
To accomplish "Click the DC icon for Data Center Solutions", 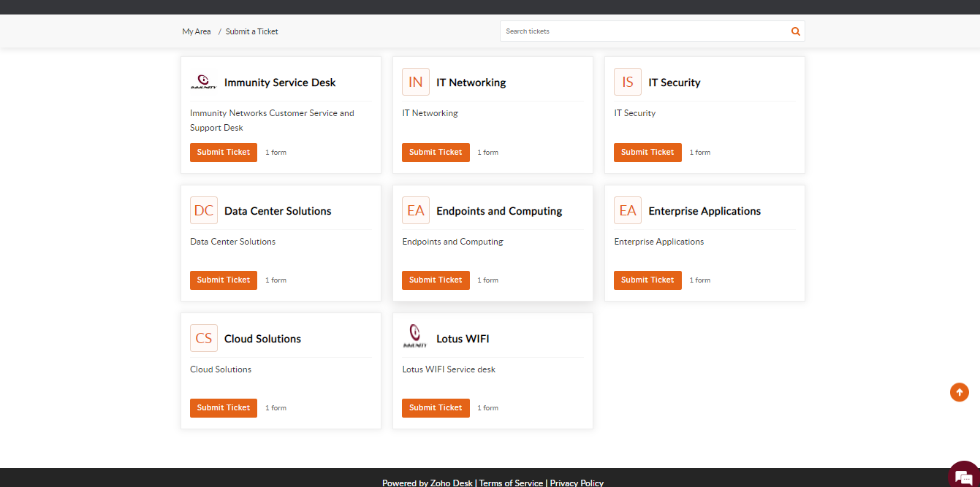I will point(204,210).
